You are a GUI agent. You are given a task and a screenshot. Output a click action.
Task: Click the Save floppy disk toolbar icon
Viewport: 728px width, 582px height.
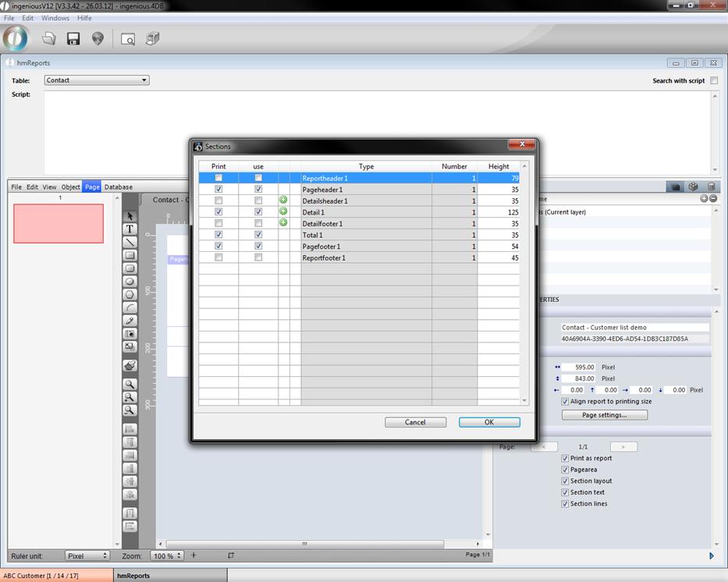(73, 39)
